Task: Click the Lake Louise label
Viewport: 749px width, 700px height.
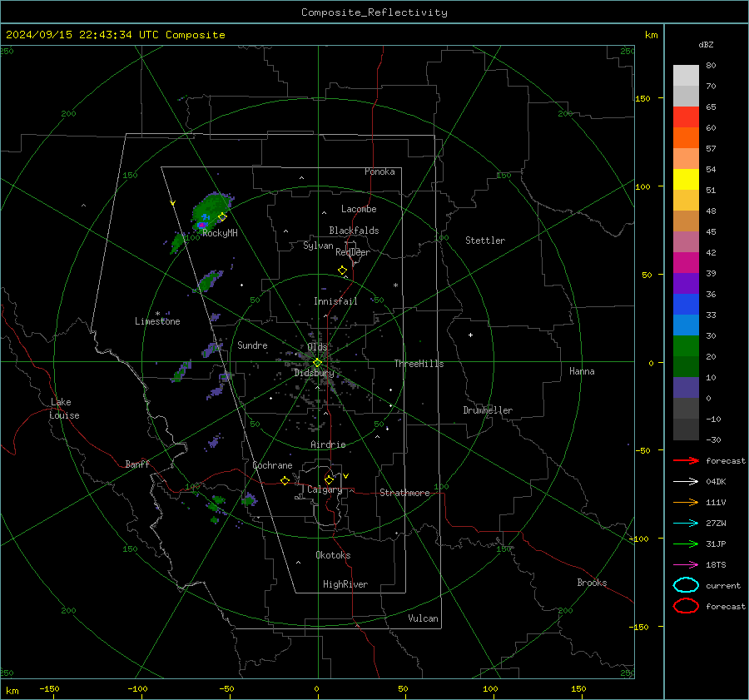Action: coord(64,409)
